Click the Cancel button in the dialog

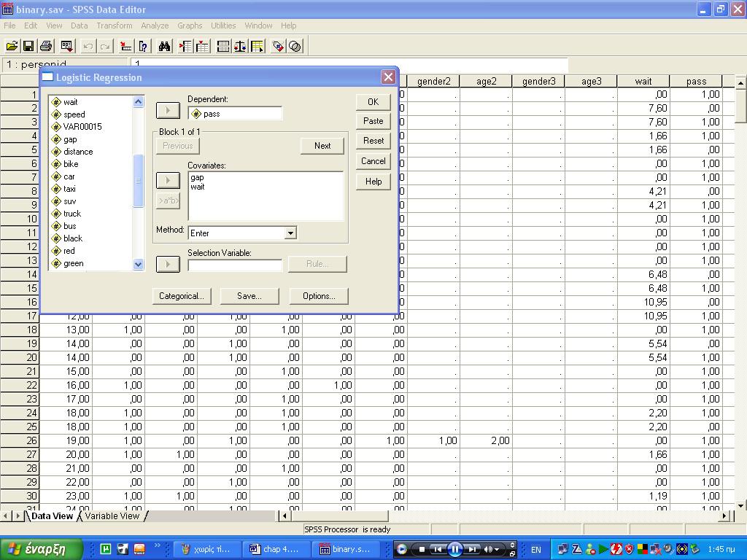(373, 161)
